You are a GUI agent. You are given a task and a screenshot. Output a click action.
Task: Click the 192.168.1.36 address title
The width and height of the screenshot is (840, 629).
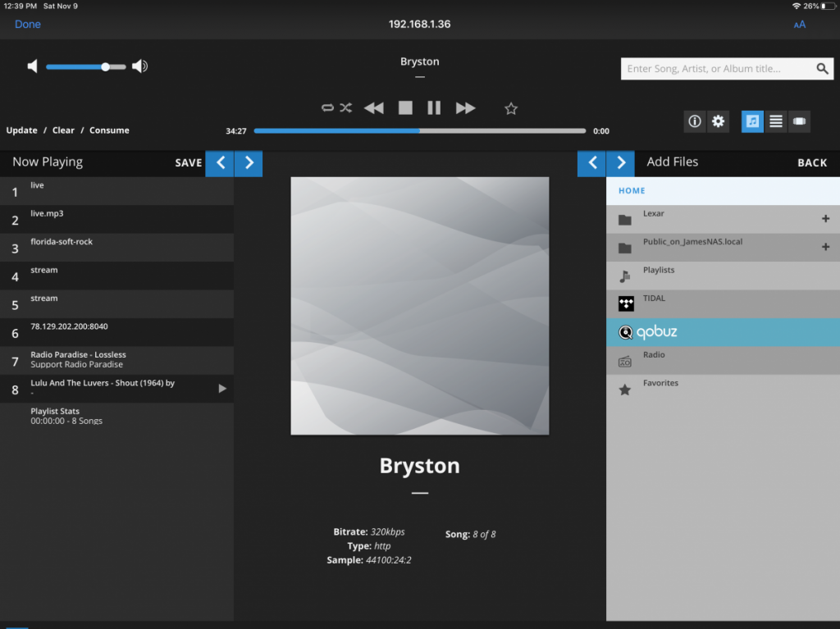click(419, 24)
